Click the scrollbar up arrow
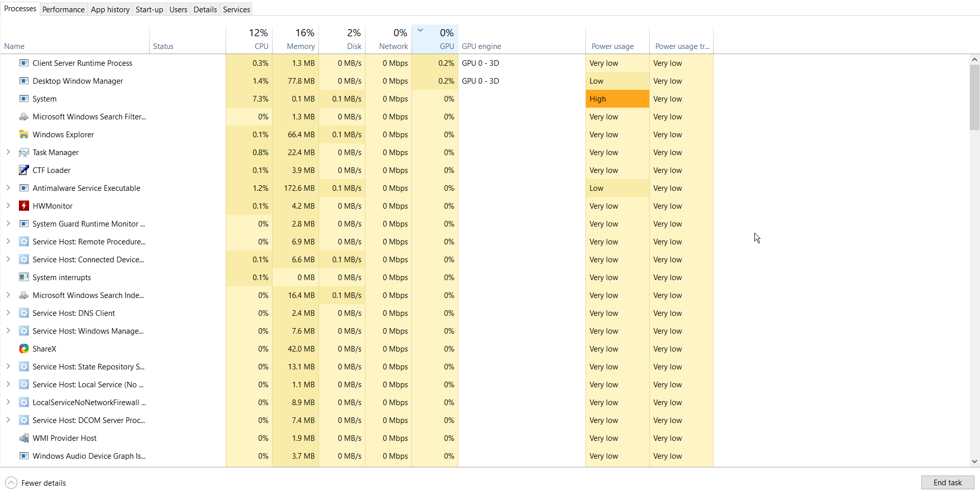The image size is (980, 498). coord(974,59)
